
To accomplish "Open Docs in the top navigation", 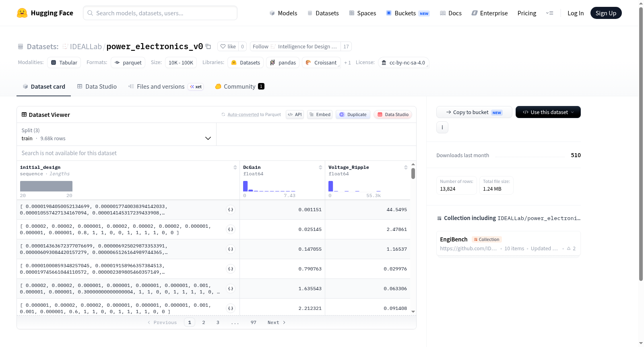I will tap(451, 13).
